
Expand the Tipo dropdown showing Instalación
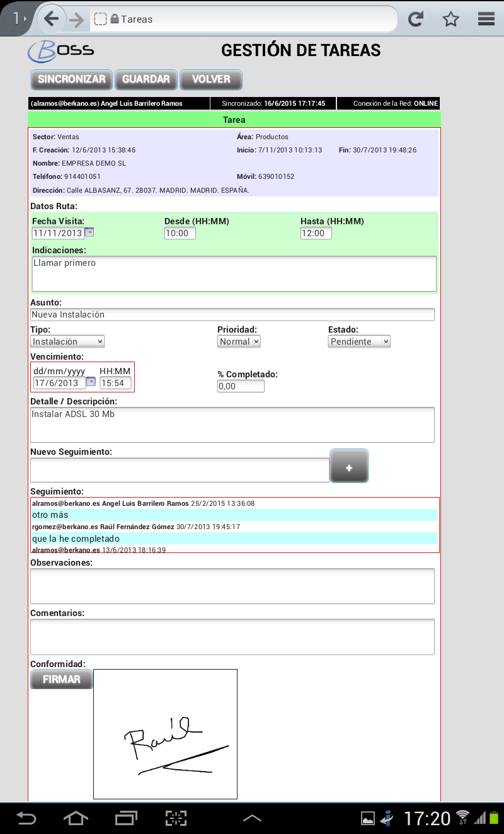[67, 341]
